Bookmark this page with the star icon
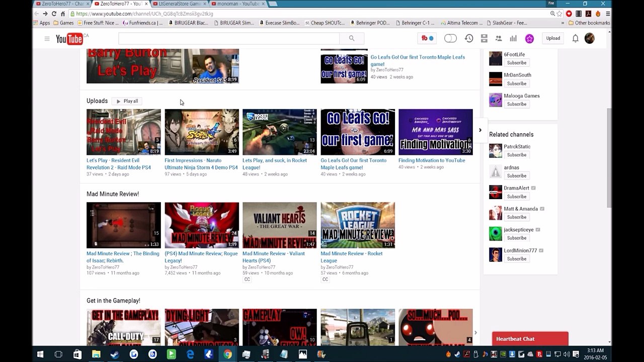Image resolution: width=644 pixels, height=362 pixels. point(559,14)
